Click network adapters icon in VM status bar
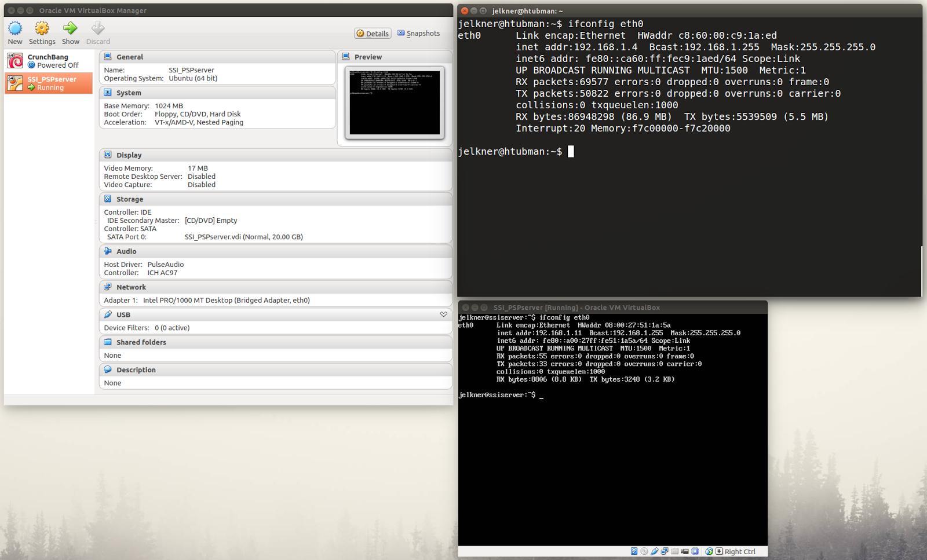Screen dimensions: 927x560 (x=665, y=551)
